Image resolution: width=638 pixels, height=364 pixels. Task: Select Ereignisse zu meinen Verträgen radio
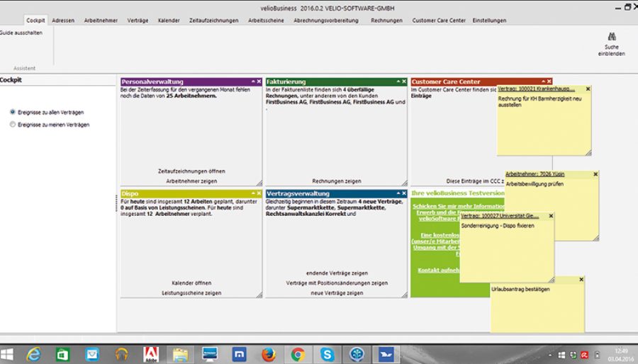pos(13,125)
